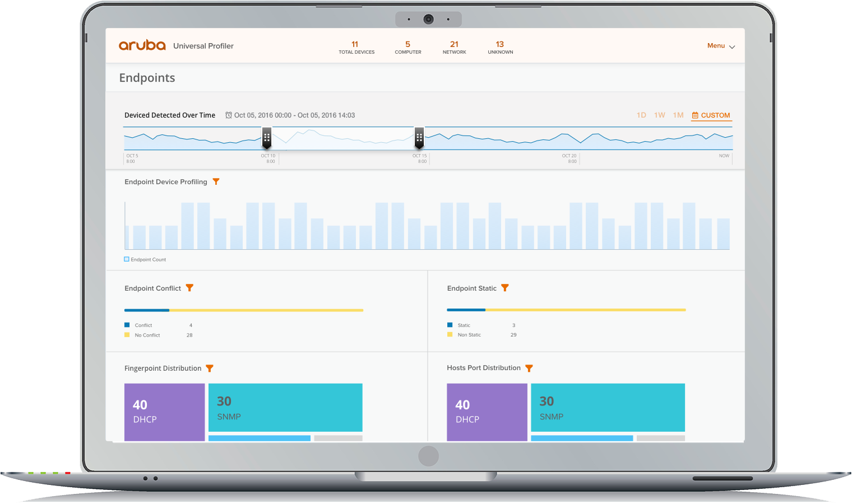Click clock icon beside the date range
Screen dimensions: 852x504
[229, 115]
